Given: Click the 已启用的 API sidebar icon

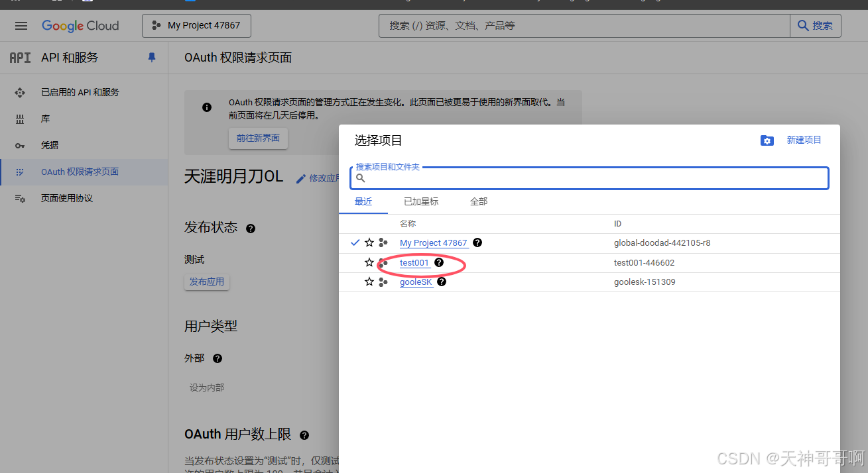Looking at the screenshot, I should 20,93.
